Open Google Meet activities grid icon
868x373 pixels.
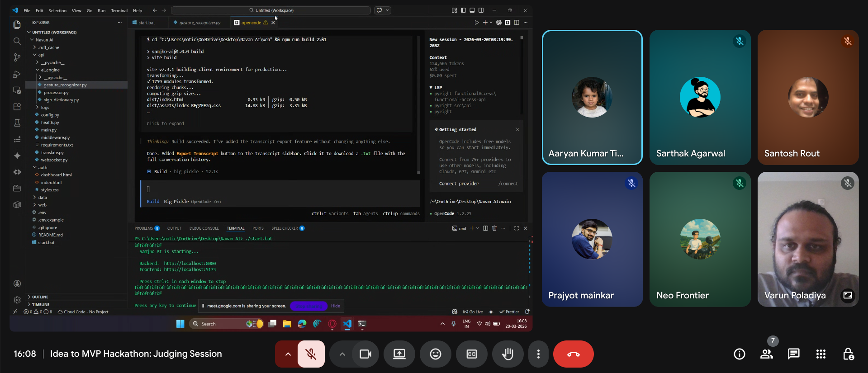821,354
